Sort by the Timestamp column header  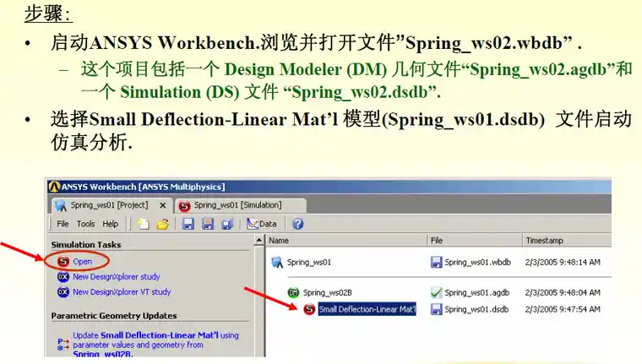(x=567, y=241)
